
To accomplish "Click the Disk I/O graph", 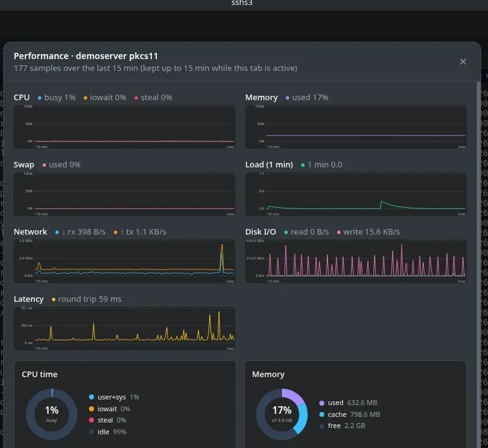I will click(x=356, y=261).
